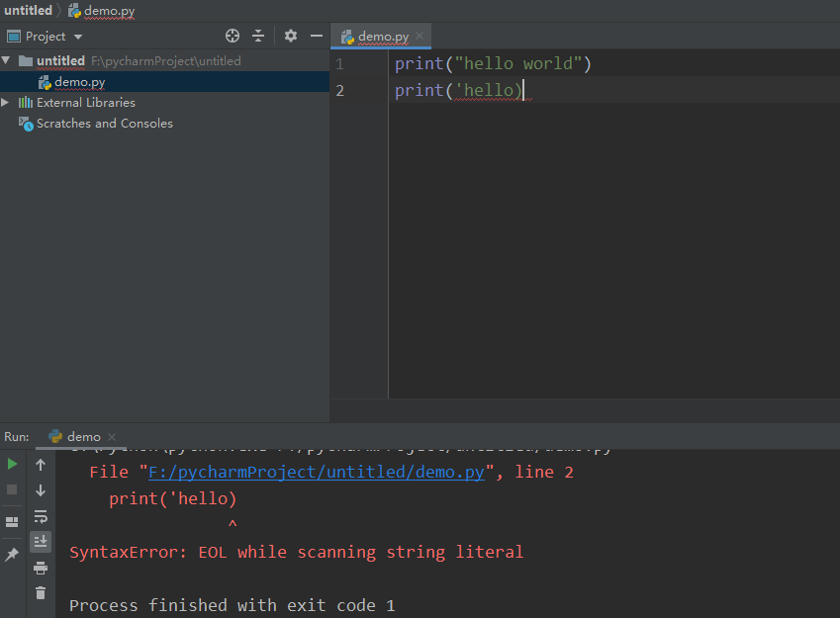Click the Collapse All icon in Project panel
The width and height of the screenshot is (840, 618).
257,36
